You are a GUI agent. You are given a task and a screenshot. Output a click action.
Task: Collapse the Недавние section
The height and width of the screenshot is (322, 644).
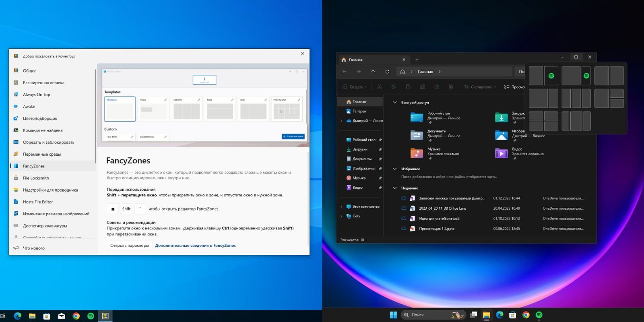(394, 188)
